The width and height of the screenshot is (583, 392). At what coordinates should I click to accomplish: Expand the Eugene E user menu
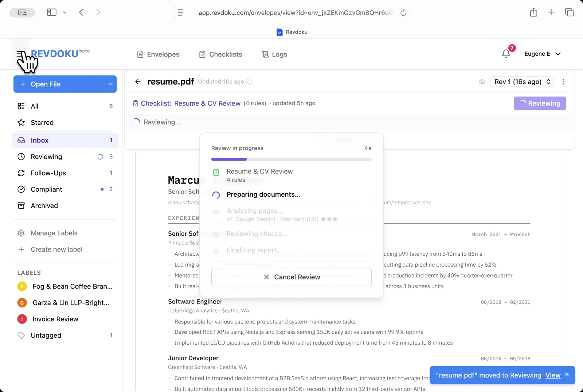(x=542, y=54)
